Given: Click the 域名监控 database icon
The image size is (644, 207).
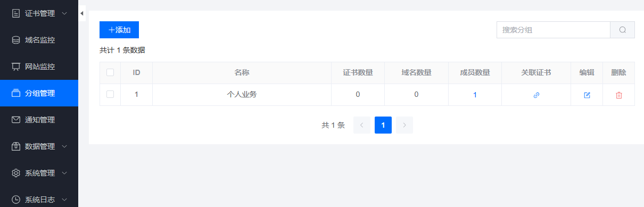Looking at the screenshot, I should point(16,40).
